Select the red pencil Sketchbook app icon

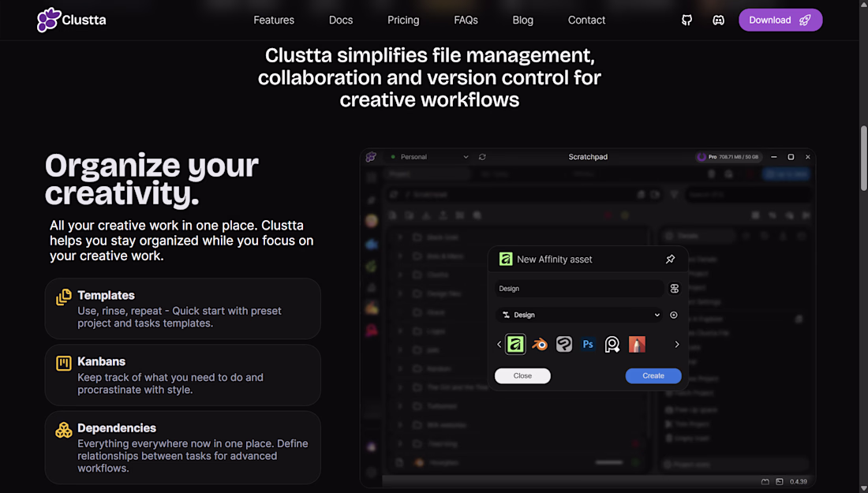pyautogui.click(x=637, y=344)
